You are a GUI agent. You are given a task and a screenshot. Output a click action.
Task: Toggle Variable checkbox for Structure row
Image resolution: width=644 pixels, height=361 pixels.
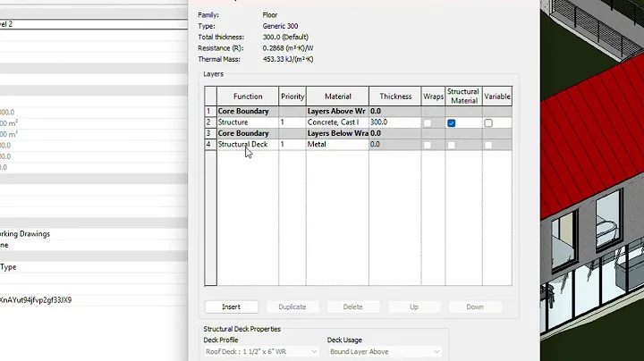click(x=488, y=122)
